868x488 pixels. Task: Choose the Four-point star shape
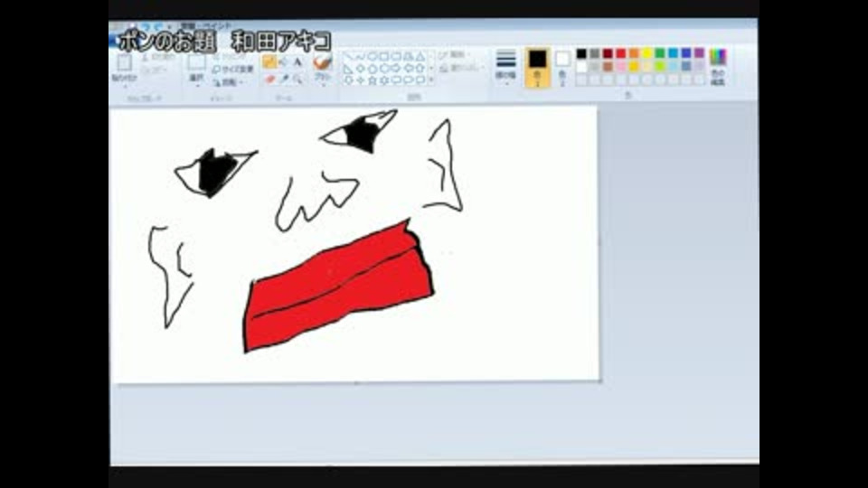(361, 80)
